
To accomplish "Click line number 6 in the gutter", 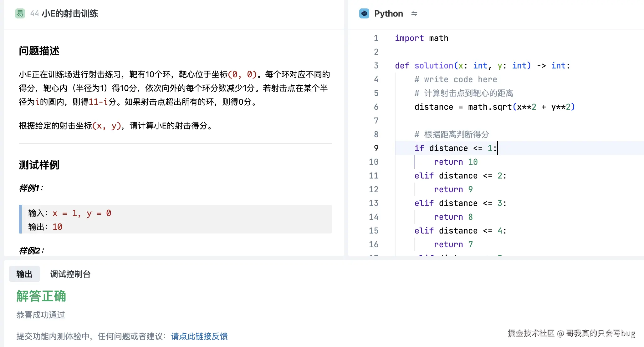I will pos(376,107).
